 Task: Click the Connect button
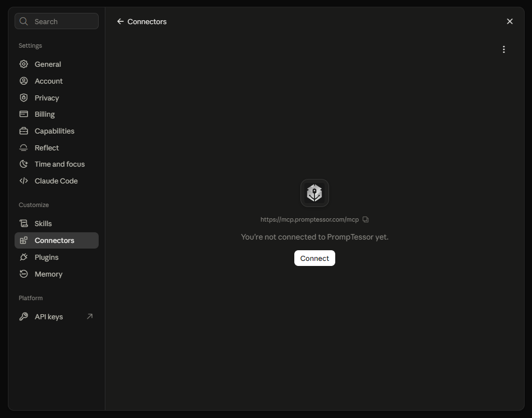[x=314, y=258]
